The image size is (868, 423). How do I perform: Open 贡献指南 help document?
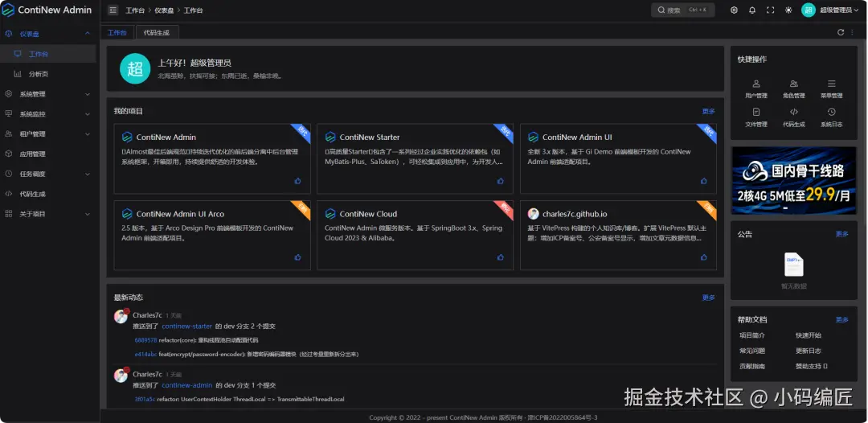point(751,366)
